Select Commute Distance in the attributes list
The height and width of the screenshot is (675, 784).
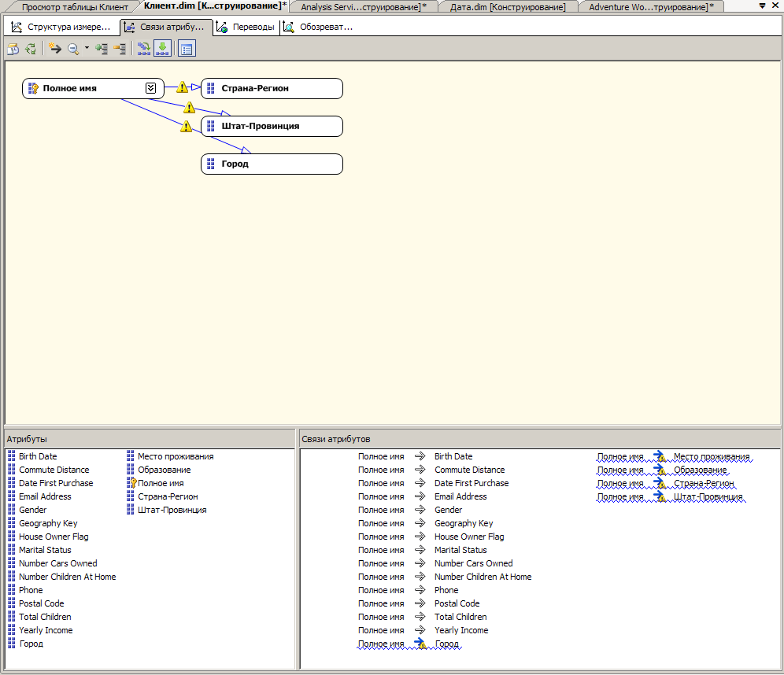pyautogui.click(x=54, y=470)
